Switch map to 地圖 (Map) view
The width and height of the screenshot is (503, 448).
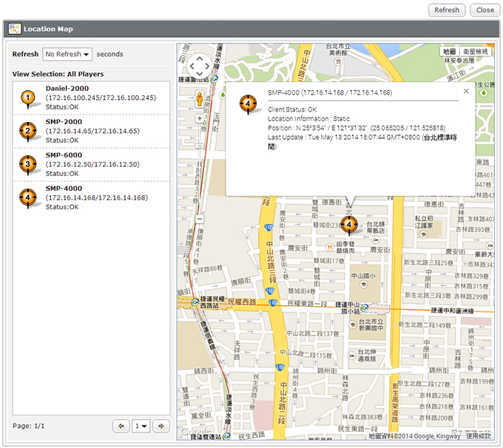449,52
